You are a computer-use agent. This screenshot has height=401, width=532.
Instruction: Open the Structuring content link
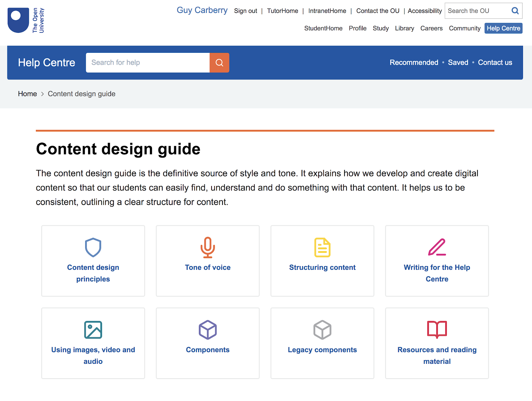(x=323, y=267)
